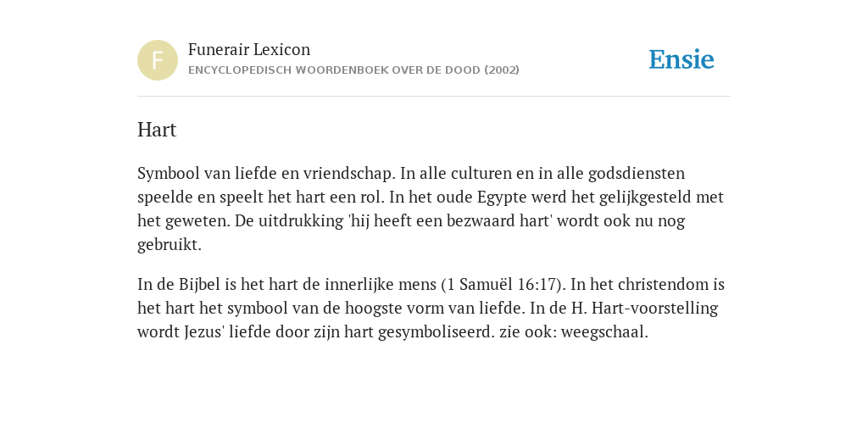Click the word 'gesymboliseerd' in last line
The image size is (868, 434).
pos(436,332)
